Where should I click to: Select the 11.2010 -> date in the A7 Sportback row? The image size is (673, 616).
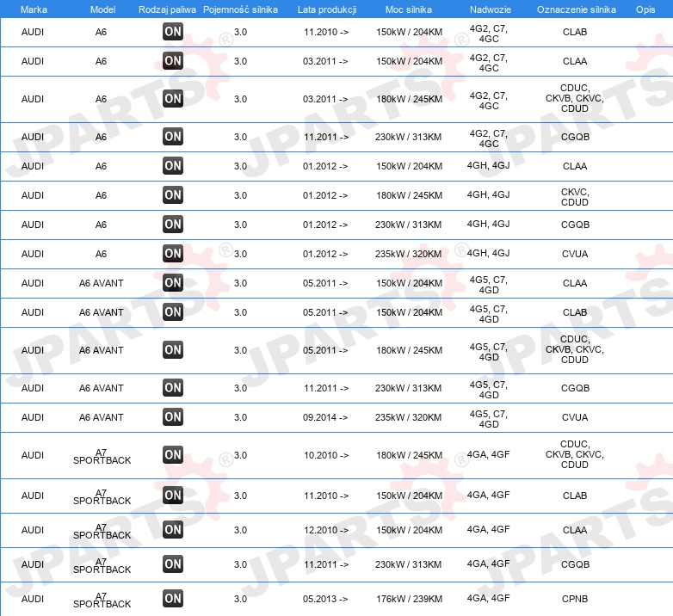click(326, 496)
